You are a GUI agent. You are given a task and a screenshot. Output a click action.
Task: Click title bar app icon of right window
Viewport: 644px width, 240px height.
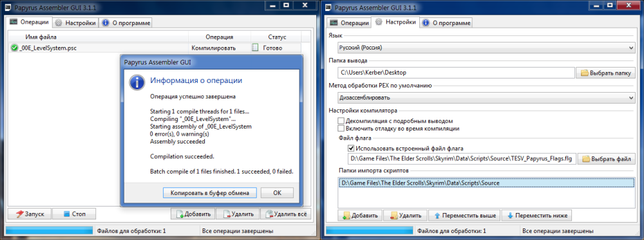pyautogui.click(x=328, y=7)
